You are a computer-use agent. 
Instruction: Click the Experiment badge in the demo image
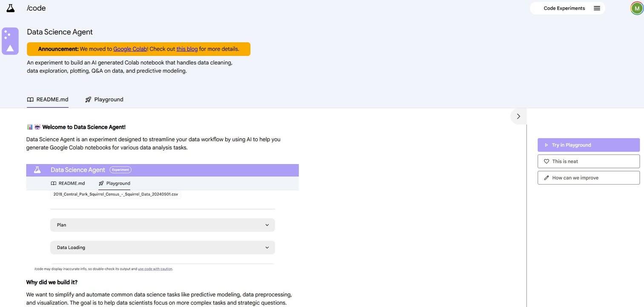(x=121, y=170)
